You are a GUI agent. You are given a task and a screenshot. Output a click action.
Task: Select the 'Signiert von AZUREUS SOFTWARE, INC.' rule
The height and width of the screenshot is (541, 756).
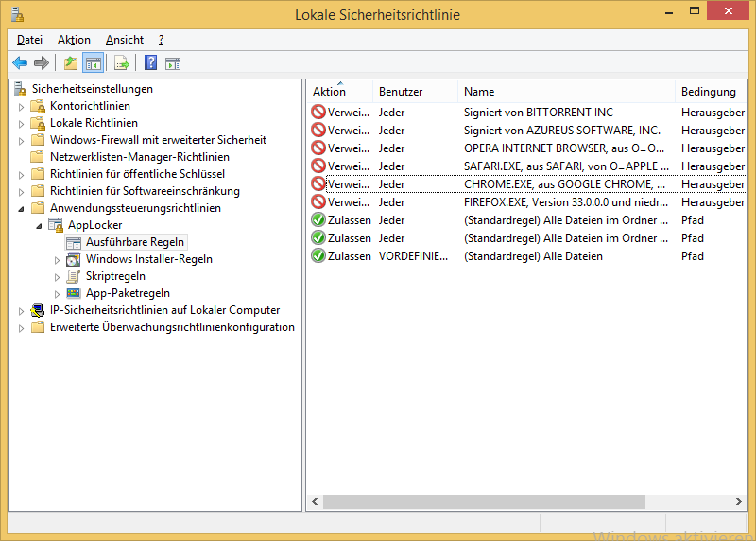click(561, 131)
